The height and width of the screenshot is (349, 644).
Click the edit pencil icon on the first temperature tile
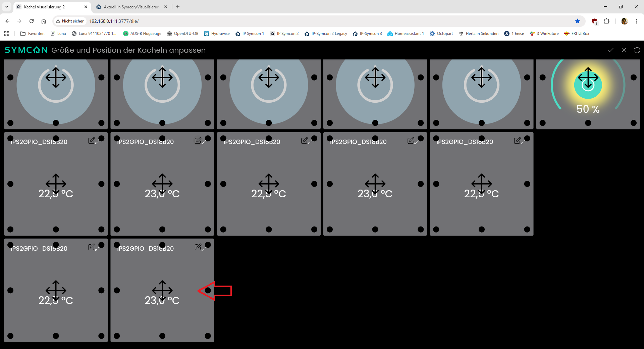tap(91, 141)
